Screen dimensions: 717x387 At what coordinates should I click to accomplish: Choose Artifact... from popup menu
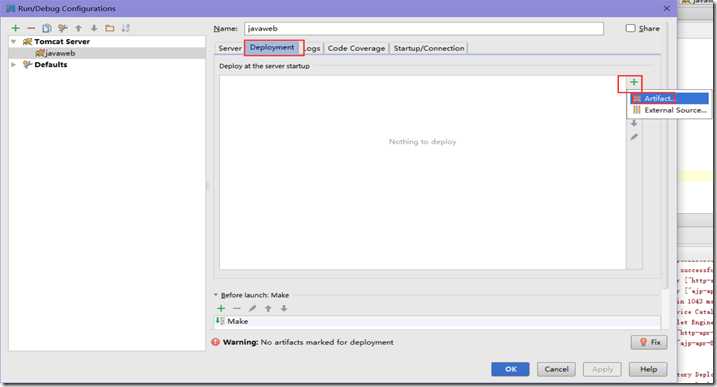click(670, 98)
